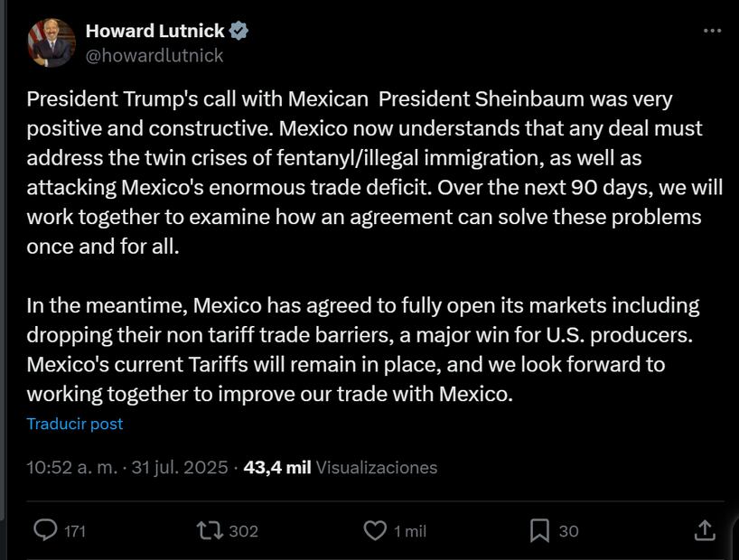Screen dimensions: 739x560
Task: Open the three-dot more options menu
Action: click(712, 31)
